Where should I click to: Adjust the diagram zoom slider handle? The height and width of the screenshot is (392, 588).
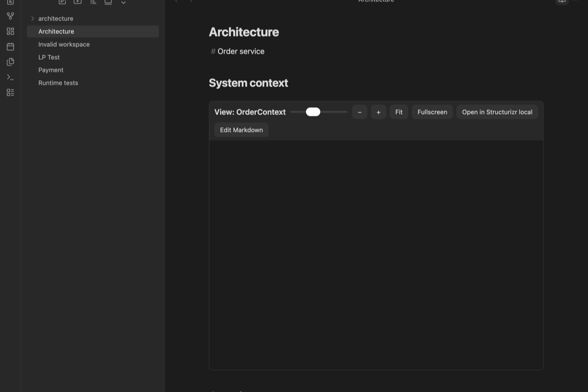313,112
